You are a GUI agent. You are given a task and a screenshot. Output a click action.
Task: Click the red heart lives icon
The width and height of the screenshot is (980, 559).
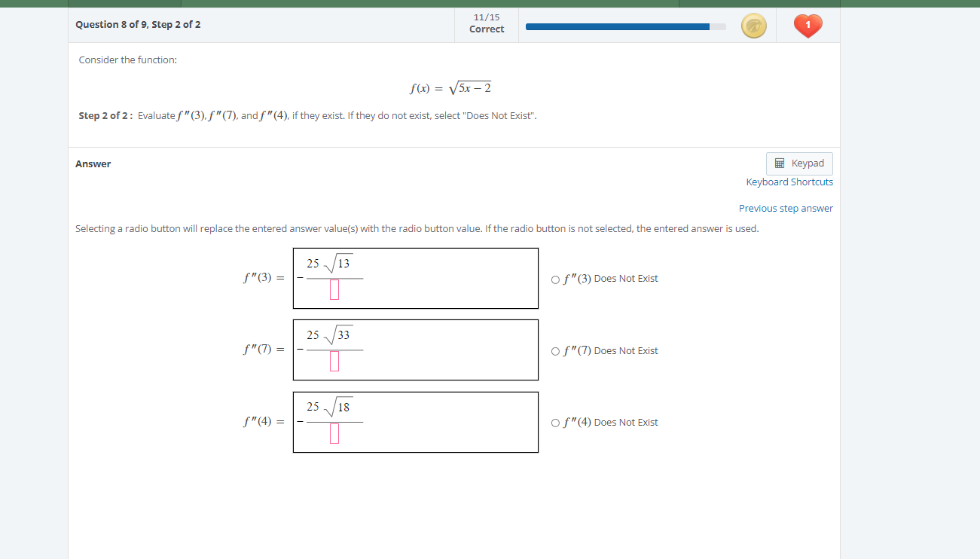tap(808, 26)
